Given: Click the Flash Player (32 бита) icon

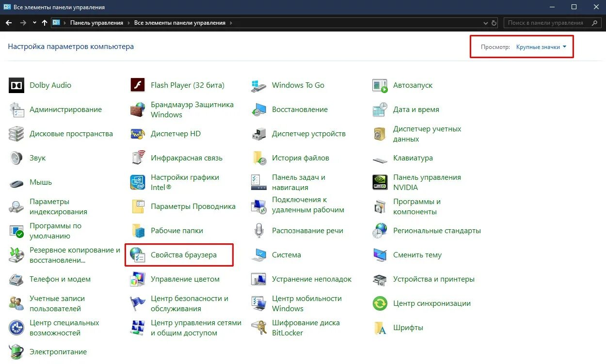Looking at the screenshot, I should (138, 85).
